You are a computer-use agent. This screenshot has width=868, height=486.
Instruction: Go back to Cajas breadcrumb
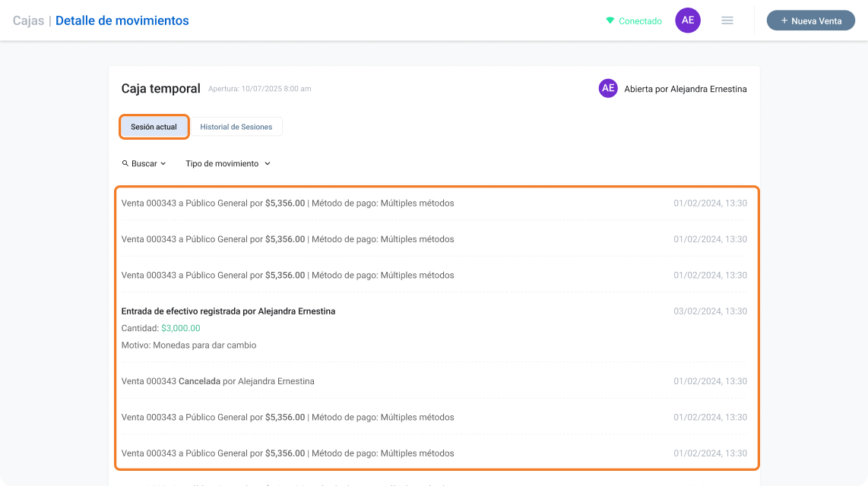[x=28, y=21]
